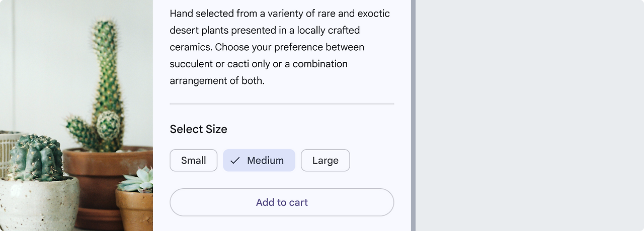Click the vertical scrollbar beside the product panel
This screenshot has height=231, width=644.
[x=413, y=115]
